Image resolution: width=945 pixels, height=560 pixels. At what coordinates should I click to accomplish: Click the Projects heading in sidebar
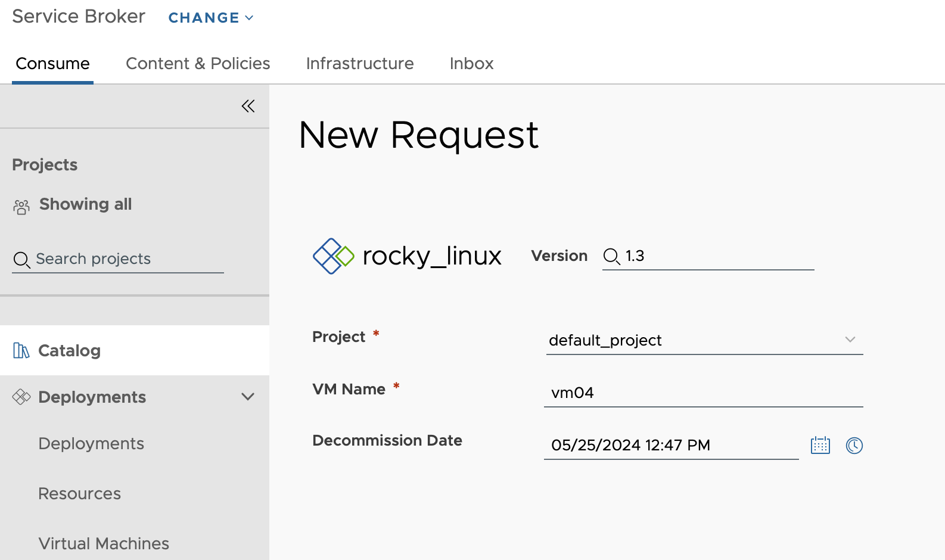coord(45,164)
